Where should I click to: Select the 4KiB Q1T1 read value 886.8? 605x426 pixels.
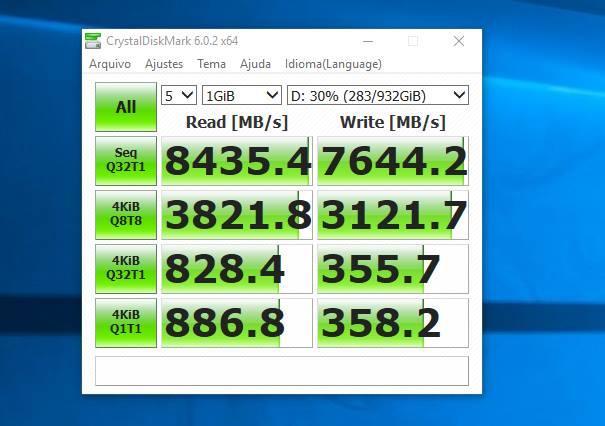[x=237, y=323]
